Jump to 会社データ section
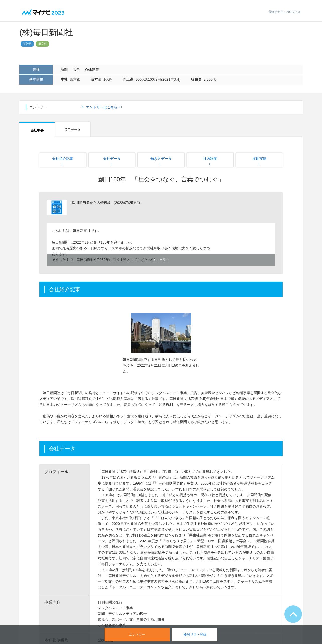 (x=112, y=160)
